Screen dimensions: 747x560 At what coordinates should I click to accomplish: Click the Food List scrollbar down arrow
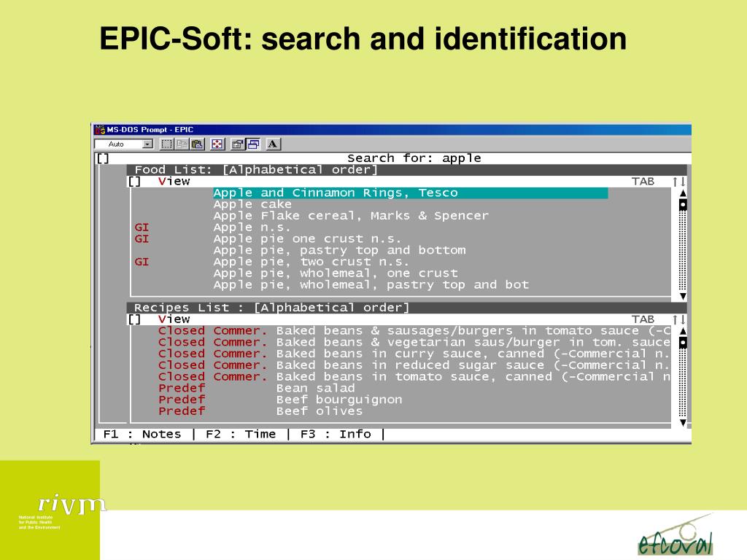click(683, 296)
